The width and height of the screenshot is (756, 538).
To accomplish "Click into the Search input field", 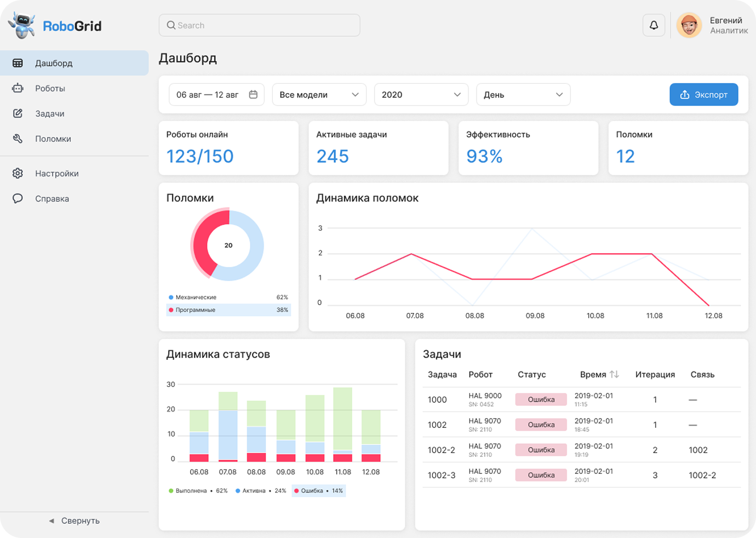I will [259, 25].
